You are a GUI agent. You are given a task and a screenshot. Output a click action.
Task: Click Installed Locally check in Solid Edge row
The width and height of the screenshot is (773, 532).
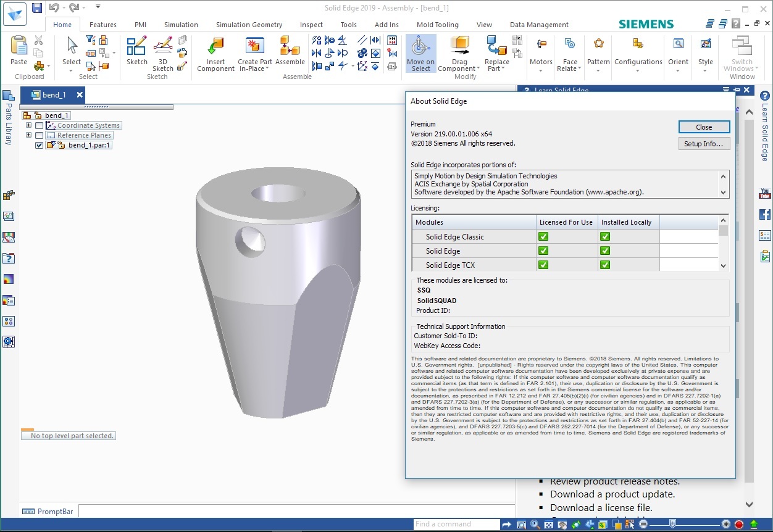pyautogui.click(x=605, y=251)
